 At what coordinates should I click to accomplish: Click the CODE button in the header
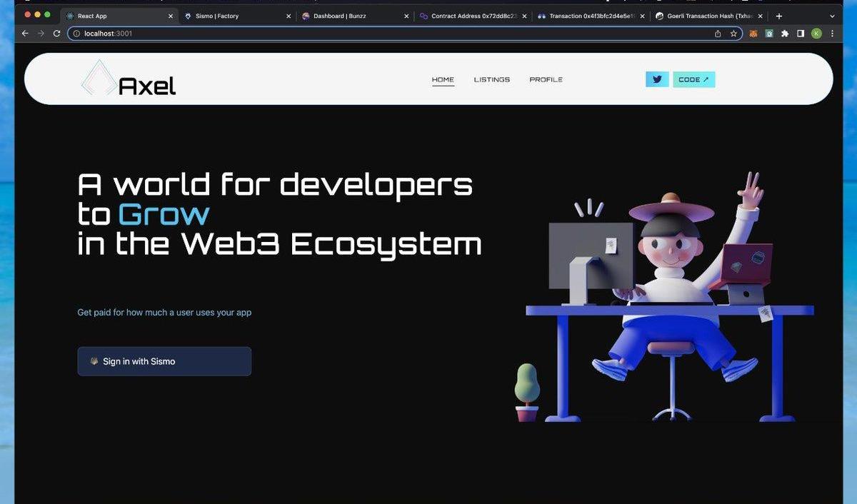pos(693,79)
